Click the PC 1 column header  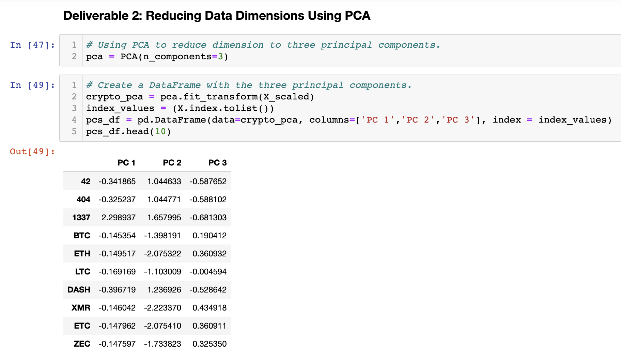[126, 163]
